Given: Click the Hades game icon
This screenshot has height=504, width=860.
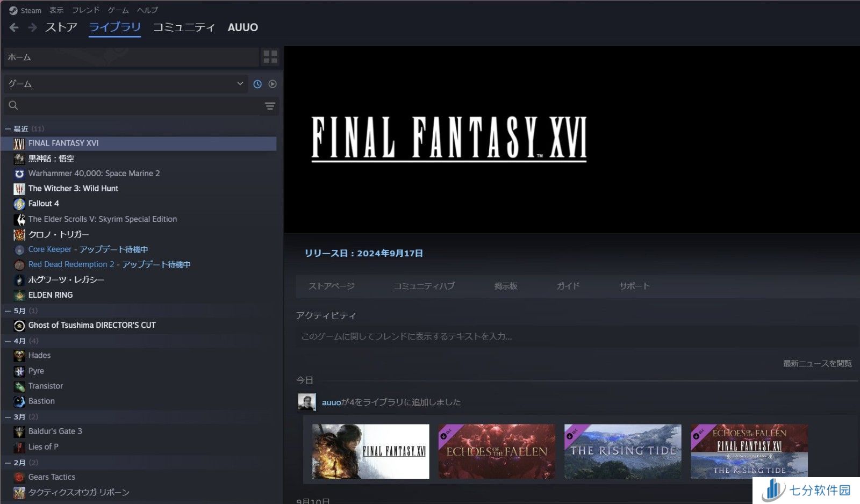Looking at the screenshot, I should pyautogui.click(x=19, y=356).
